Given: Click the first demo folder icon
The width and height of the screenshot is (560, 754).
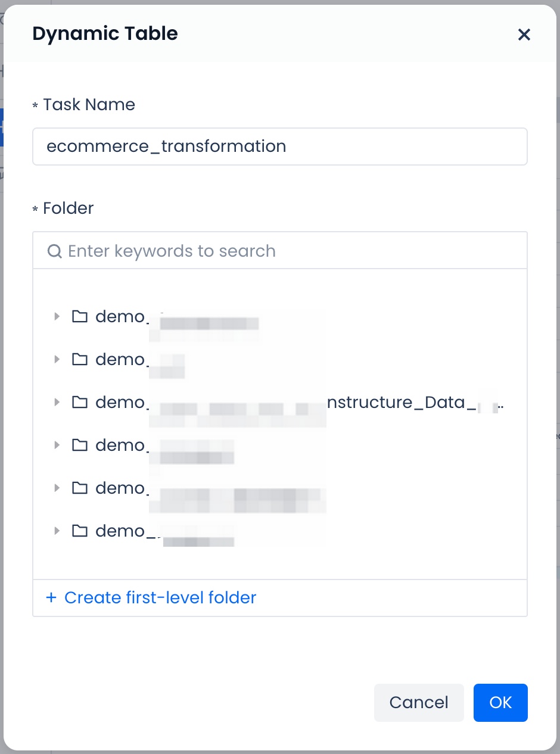Looking at the screenshot, I should 79,316.
